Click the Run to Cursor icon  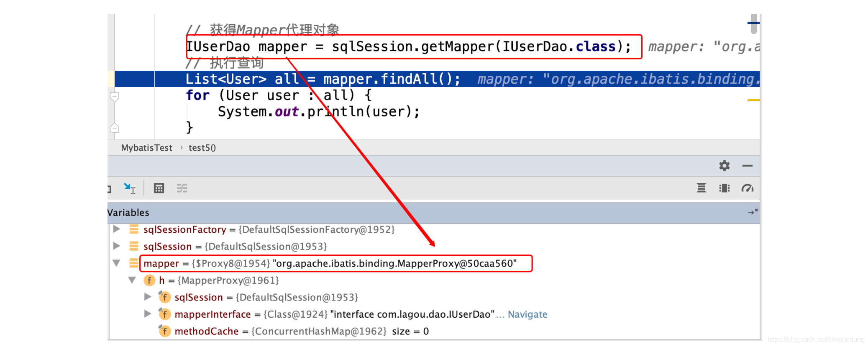129,188
